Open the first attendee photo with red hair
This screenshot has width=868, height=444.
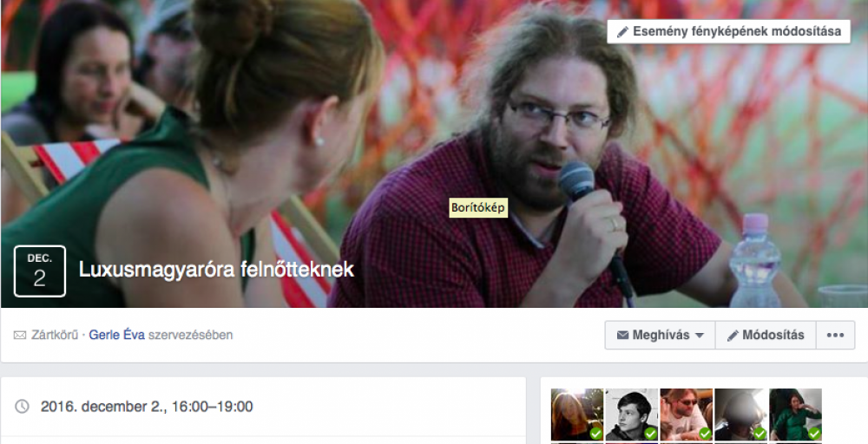click(x=577, y=415)
